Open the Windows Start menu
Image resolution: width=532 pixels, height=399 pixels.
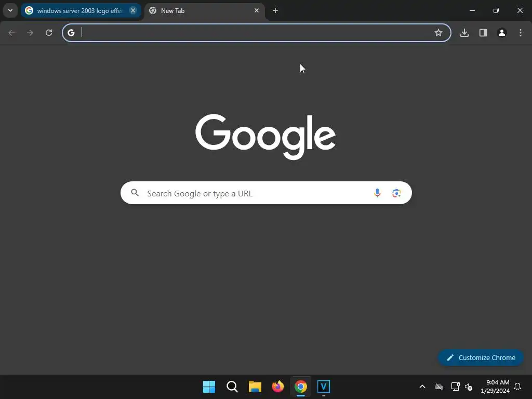[209, 387]
